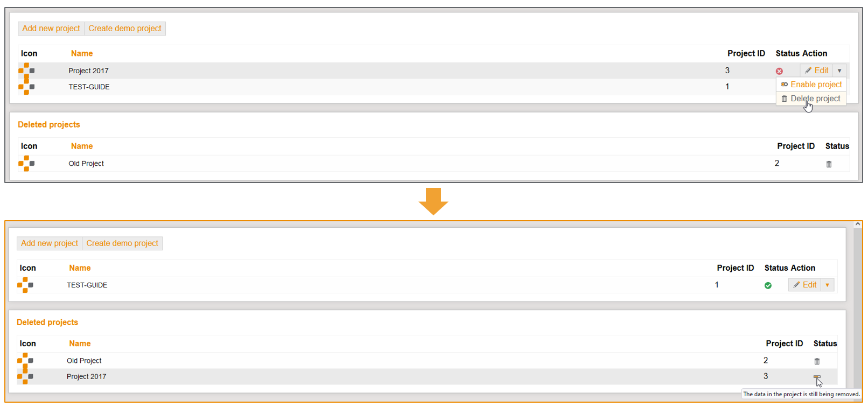Click Project 2017's icon in the active projects list

(x=26, y=70)
